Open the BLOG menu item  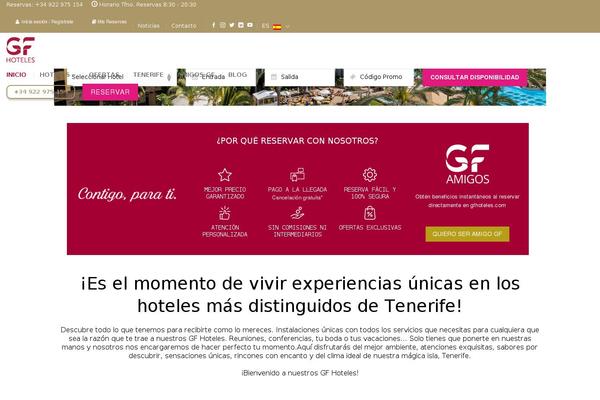tap(238, 75)
